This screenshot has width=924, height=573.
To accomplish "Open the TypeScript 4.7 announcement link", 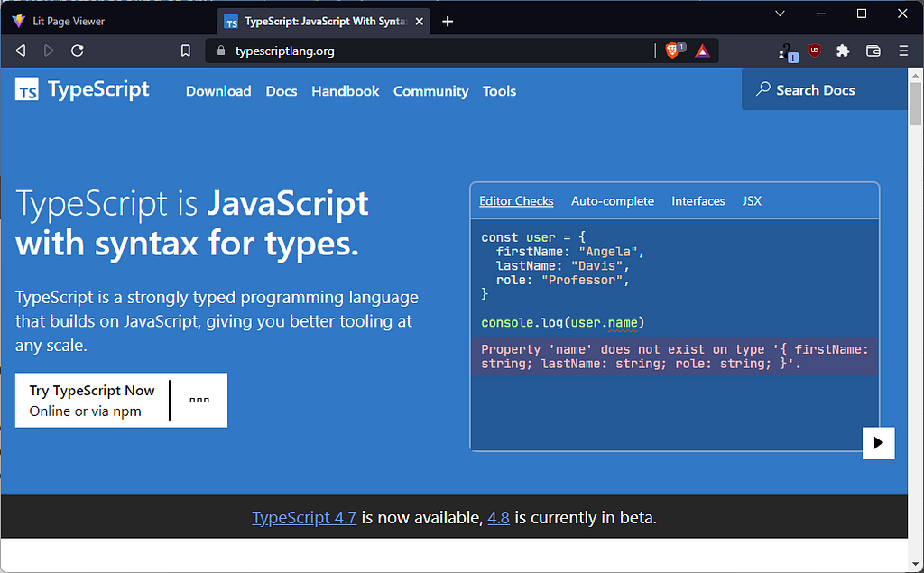I will point(304,518).
